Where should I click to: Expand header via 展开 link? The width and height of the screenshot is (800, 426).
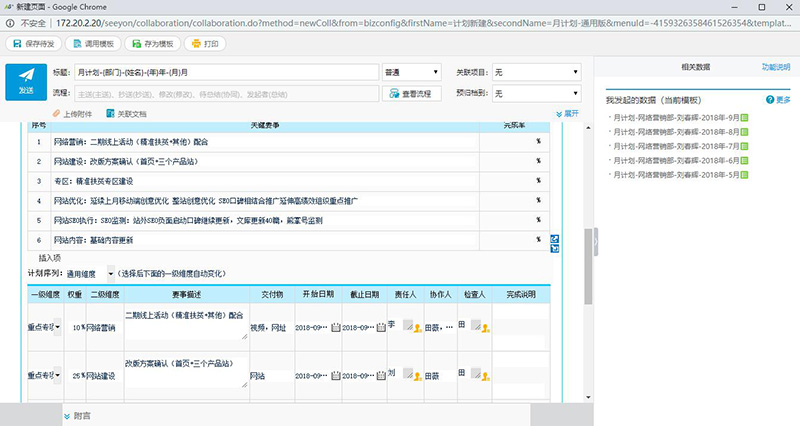(568, 113)
